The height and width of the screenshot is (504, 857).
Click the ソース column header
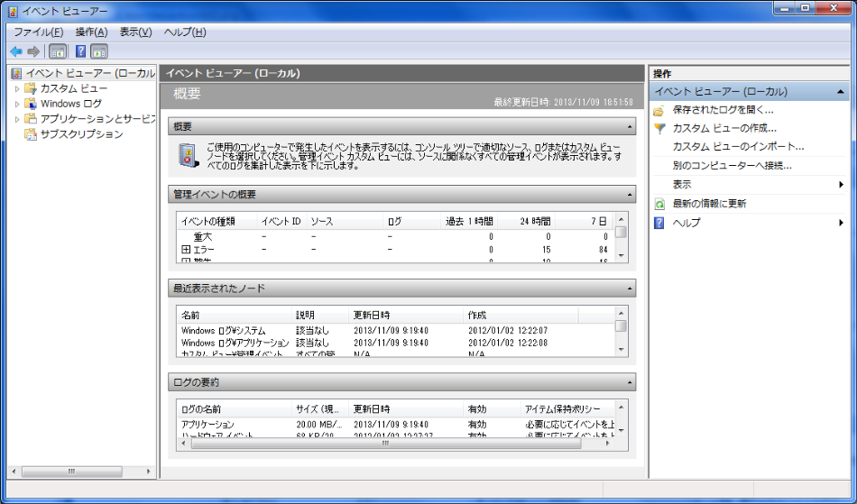pos(345,221)
